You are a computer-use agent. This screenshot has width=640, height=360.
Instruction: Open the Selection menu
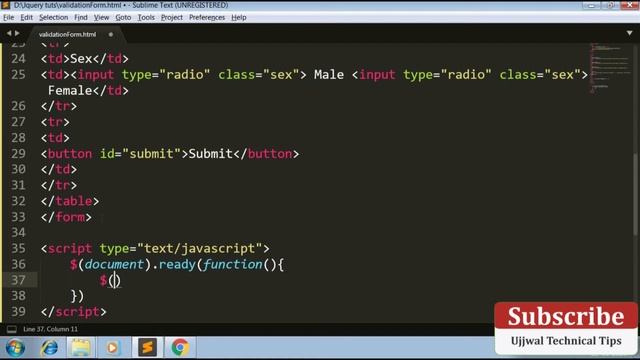pos(53,18)
